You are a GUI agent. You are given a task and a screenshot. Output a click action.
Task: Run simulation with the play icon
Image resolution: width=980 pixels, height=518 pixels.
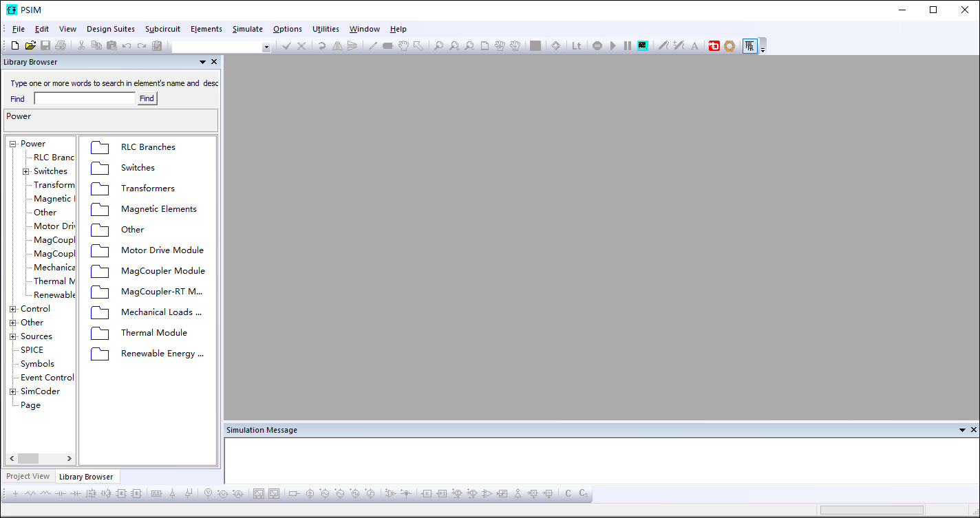click(613, 46)
